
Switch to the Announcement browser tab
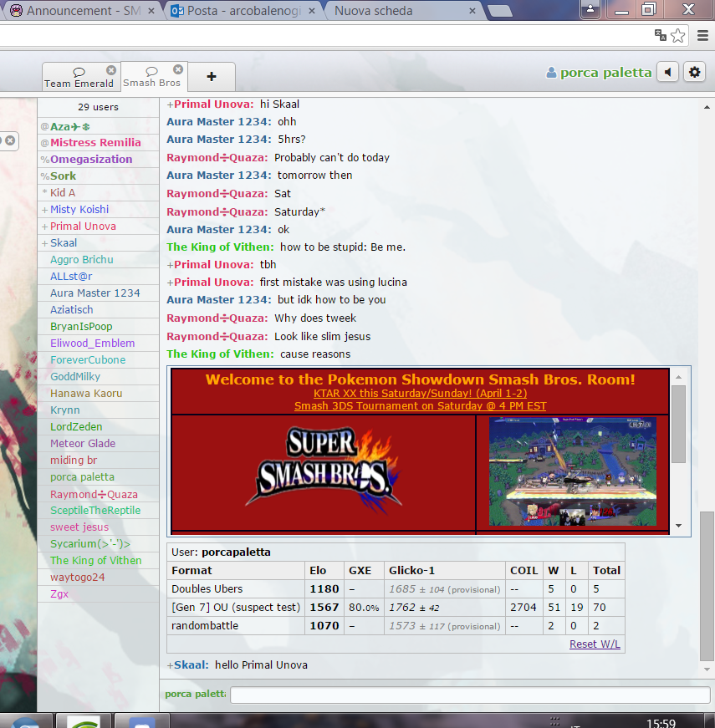tap(77, 11)
